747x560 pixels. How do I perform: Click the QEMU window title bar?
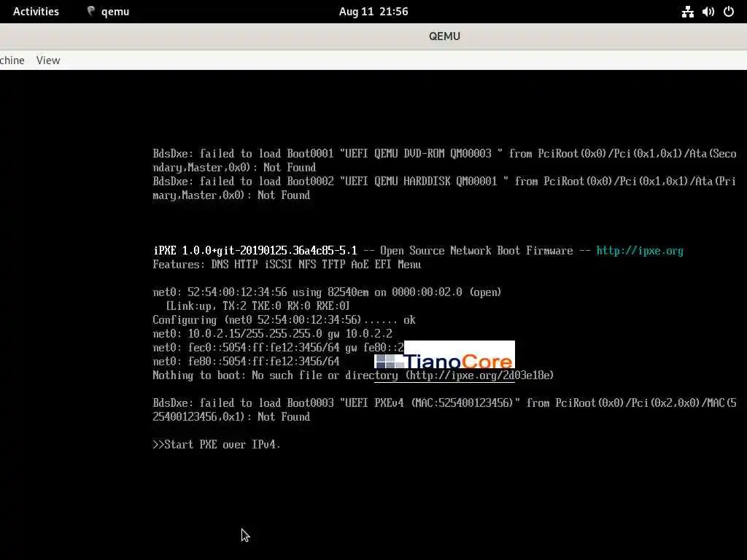(x=373, y=36)
